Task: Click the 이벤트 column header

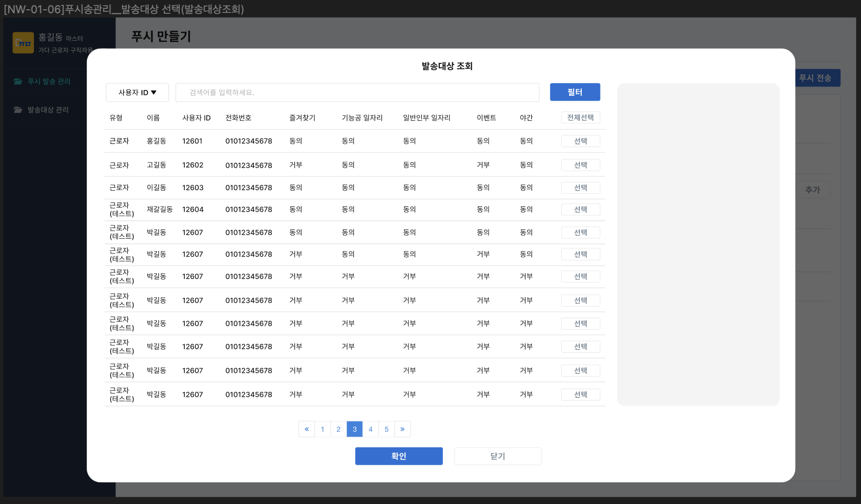Action: point(487,118)
